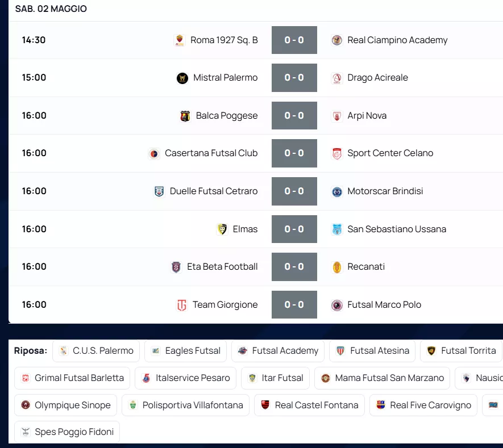Click the Arpi Nova team name

click(367, 116)
